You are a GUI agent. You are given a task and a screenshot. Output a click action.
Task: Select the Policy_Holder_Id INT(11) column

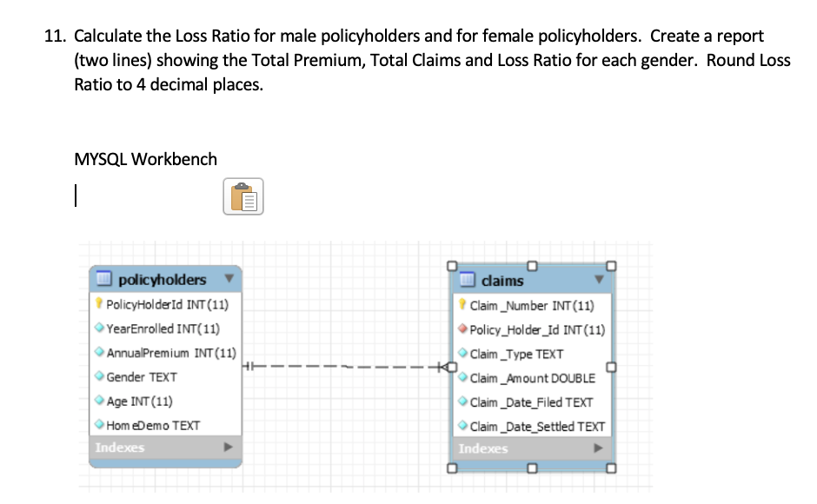tap(537, 330)
